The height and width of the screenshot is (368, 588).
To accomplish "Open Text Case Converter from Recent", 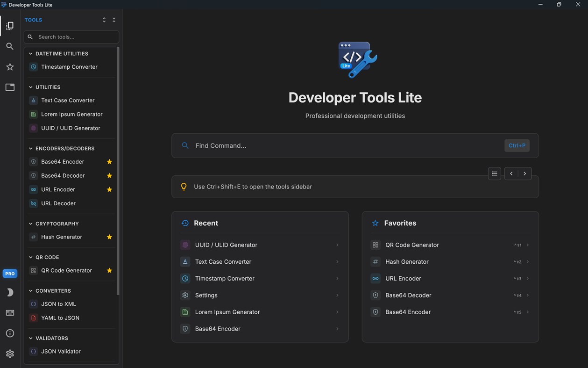I will (x=260, y=262).
